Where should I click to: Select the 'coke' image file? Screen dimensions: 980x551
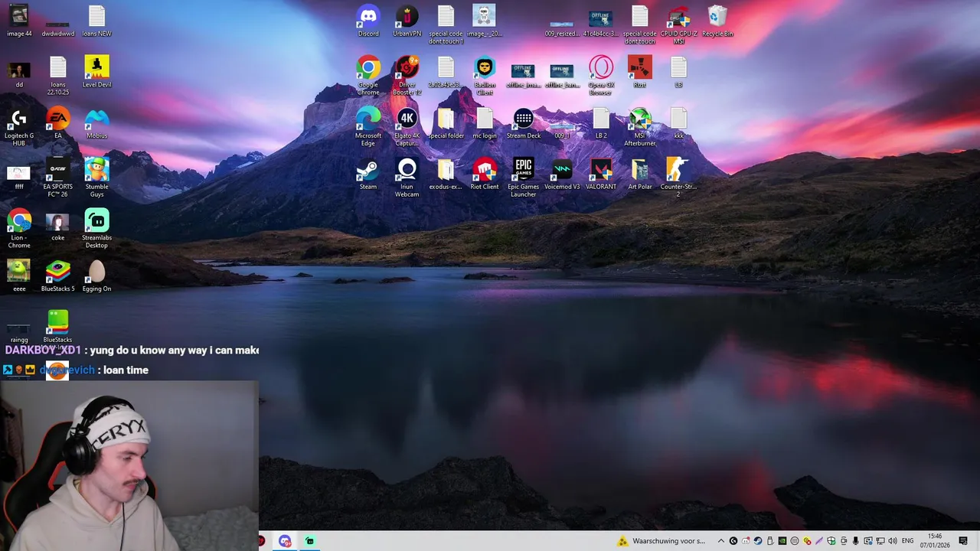tap(57, 225)
